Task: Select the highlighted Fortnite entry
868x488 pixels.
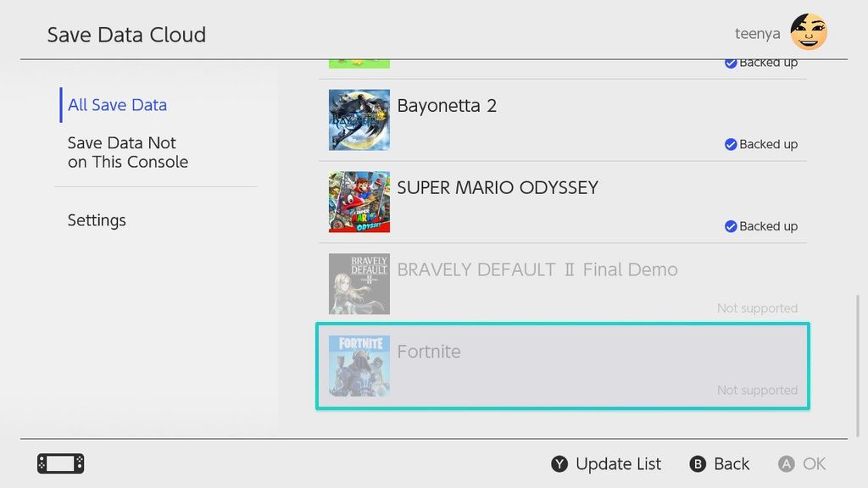Action: (562, 366)
